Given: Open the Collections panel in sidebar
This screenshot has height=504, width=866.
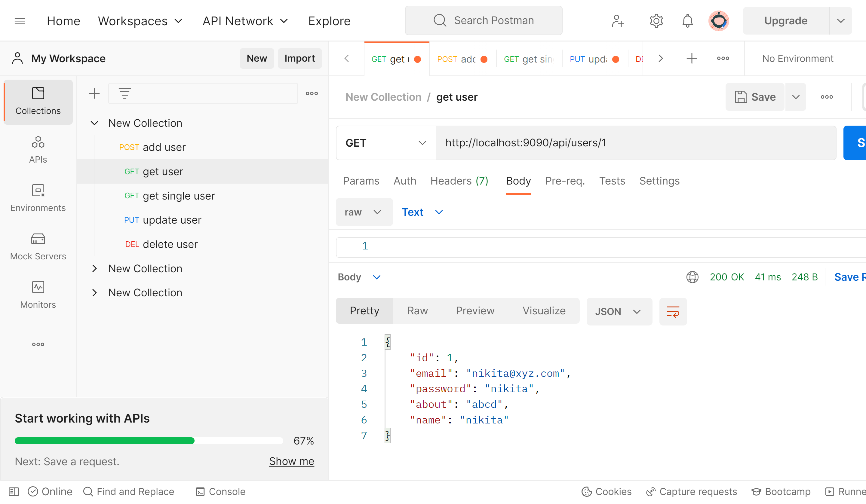Looking at the screenshot, I should 38,101.
